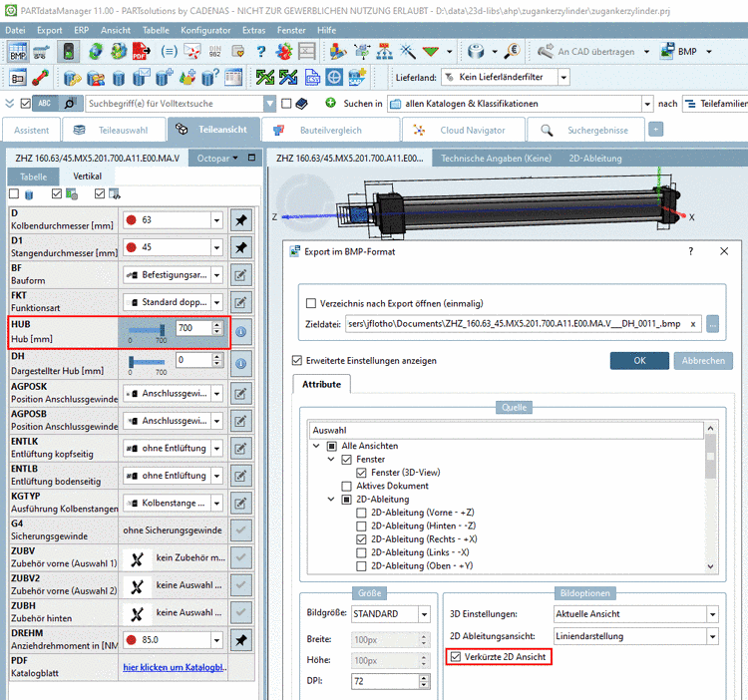Click the PDF export toolbar icon
This screenshot has height=700, width=748.
point(143,52)
